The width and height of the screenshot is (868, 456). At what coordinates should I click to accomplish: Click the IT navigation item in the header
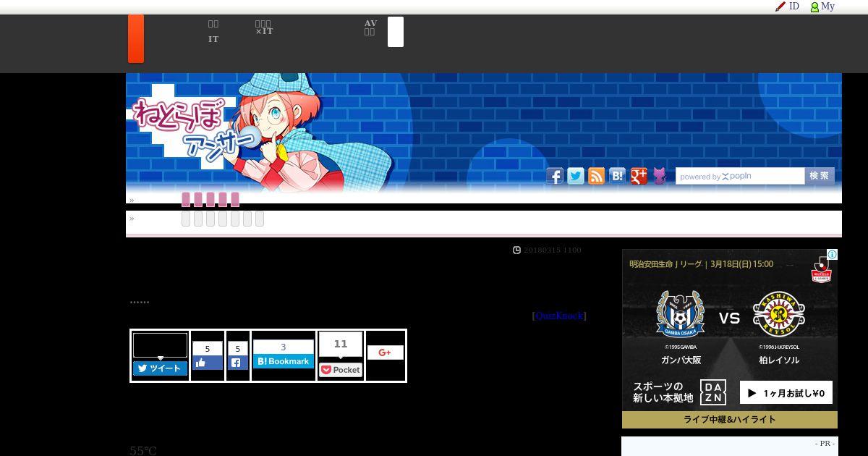point(213,39)
